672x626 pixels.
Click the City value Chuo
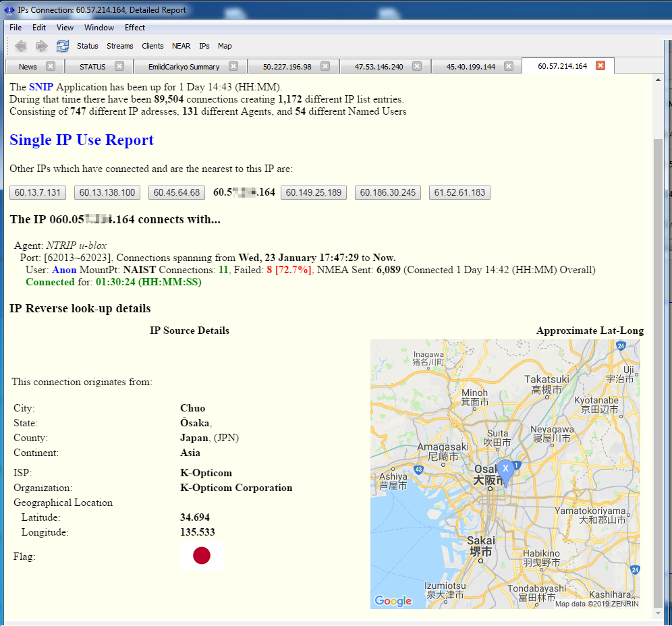[x=193, y=408]
